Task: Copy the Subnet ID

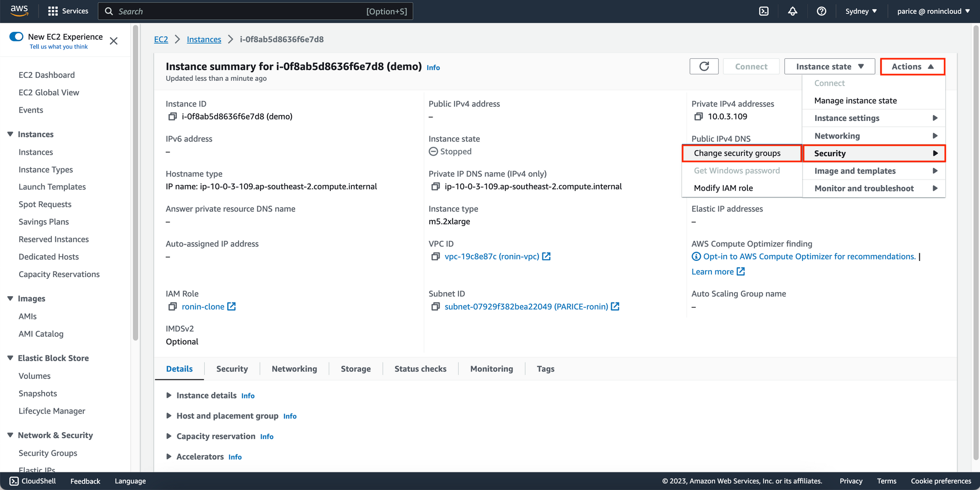Action: click(x=436, y=306)
